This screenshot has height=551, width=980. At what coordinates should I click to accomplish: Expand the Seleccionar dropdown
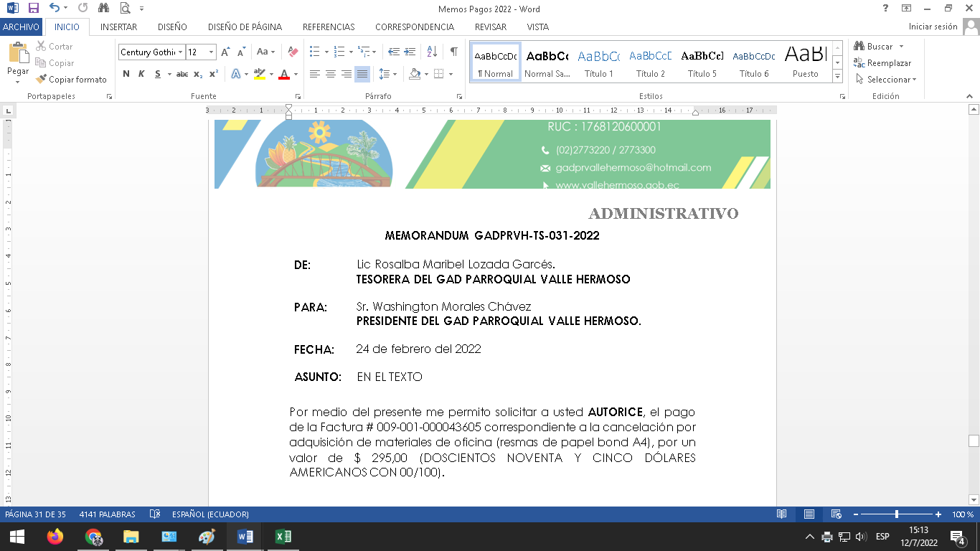tap(890, 80)
